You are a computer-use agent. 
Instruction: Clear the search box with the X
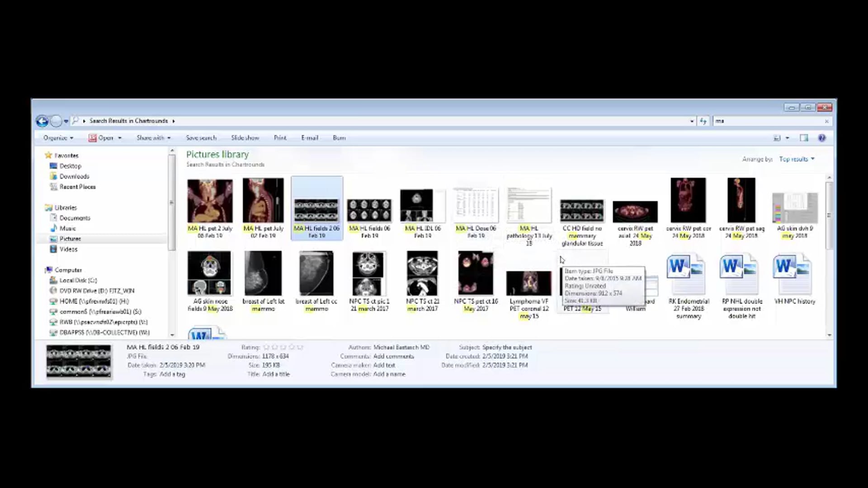(x=826, y=121)
